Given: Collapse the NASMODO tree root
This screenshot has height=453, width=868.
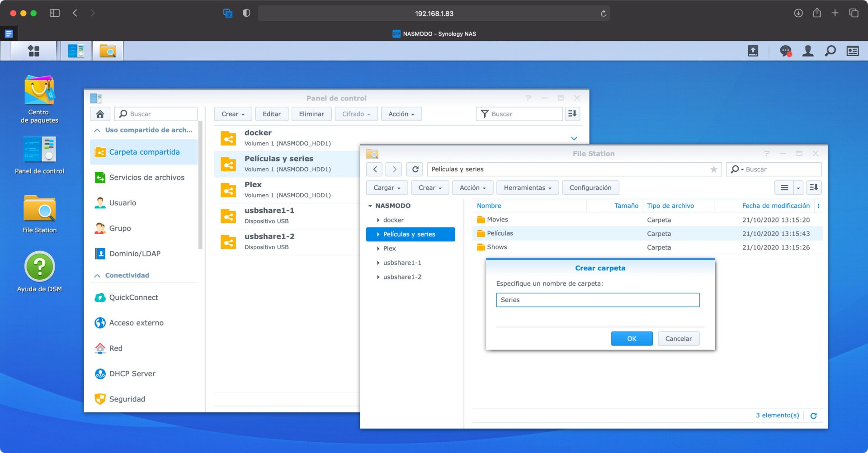Looking at the screenshot, I should point(370,206).
